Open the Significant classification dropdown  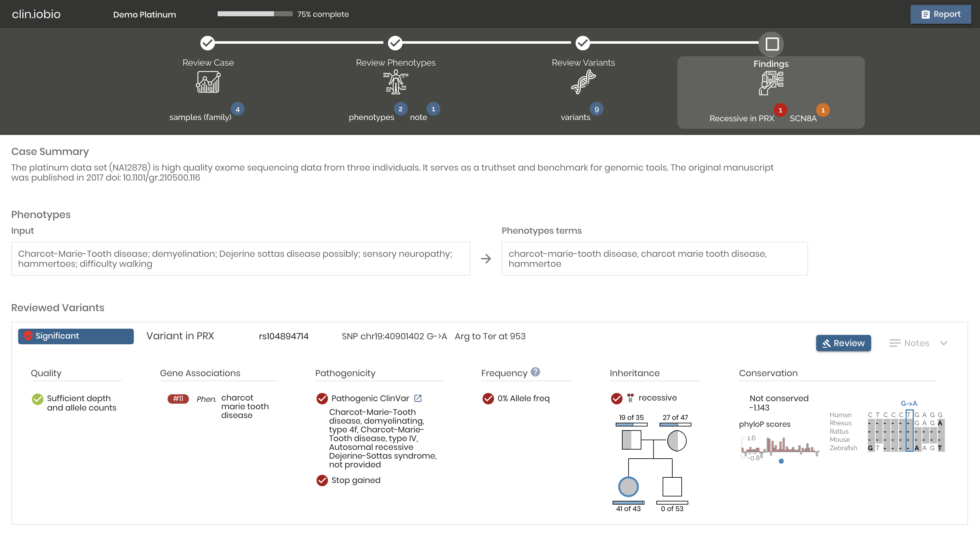click(x=76, y=336)
